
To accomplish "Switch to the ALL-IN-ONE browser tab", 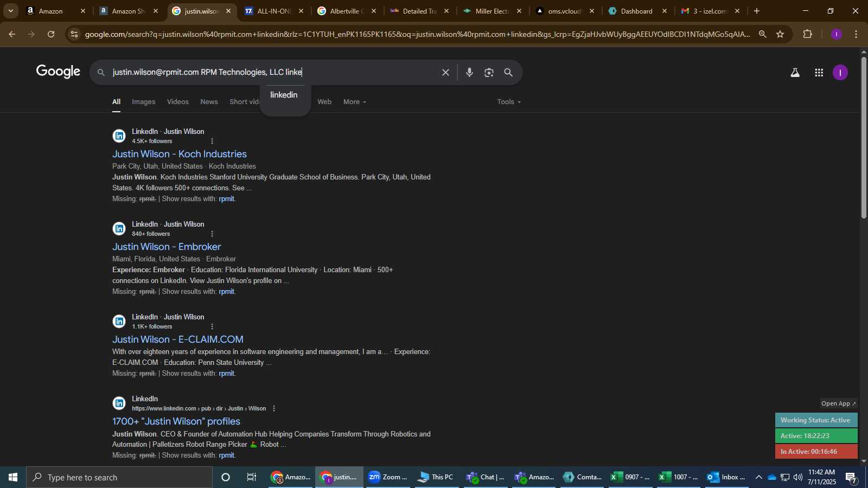I will pos(274,11).
